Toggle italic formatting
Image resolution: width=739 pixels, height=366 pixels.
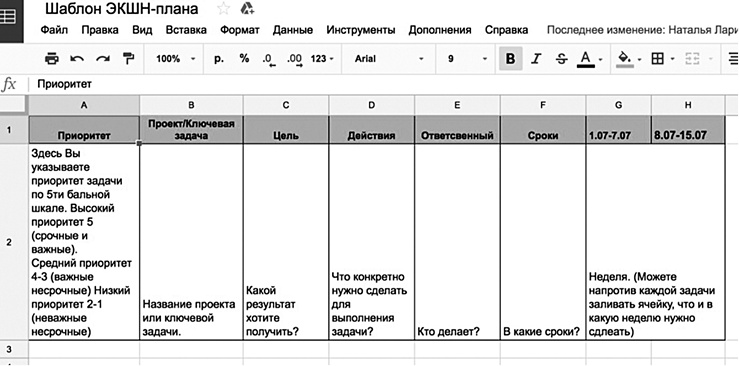click(x=535, y=59)
